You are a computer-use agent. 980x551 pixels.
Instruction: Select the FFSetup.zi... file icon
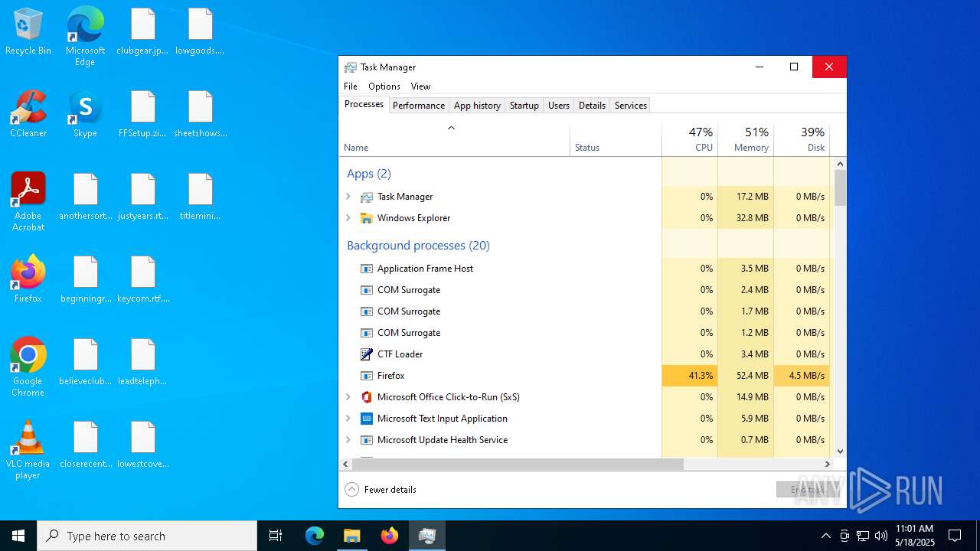click(142, 115)
